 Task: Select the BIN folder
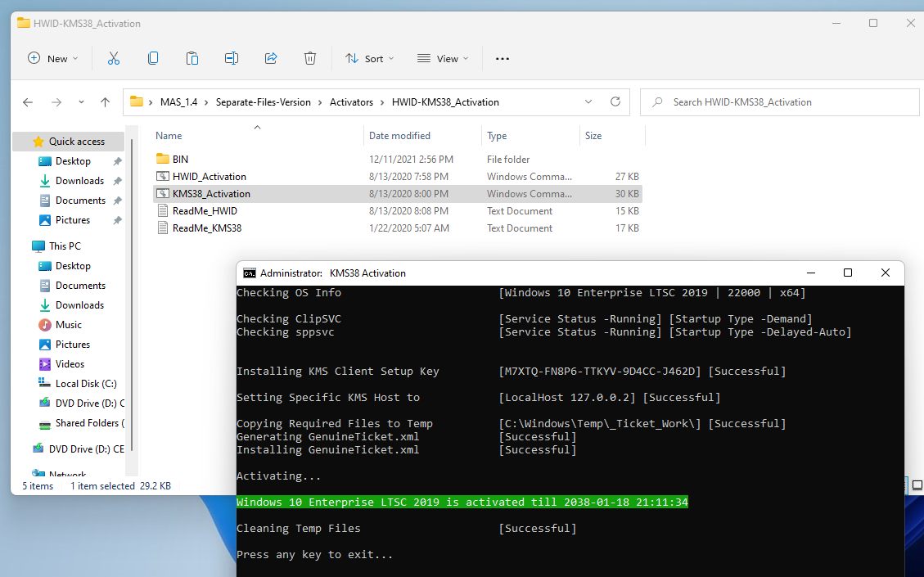click(398, 159)
